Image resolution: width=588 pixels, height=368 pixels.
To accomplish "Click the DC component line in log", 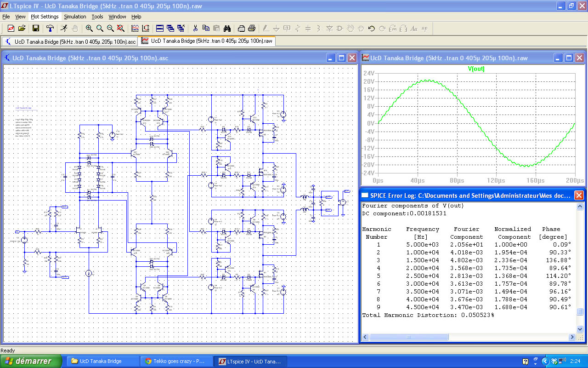I will 404,213.
